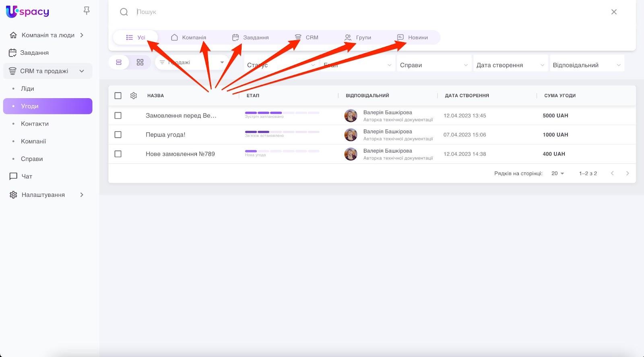Open table column settings gear
This screenshot has height=357, width=644.
pyautogui.click(x=134, y=96)
